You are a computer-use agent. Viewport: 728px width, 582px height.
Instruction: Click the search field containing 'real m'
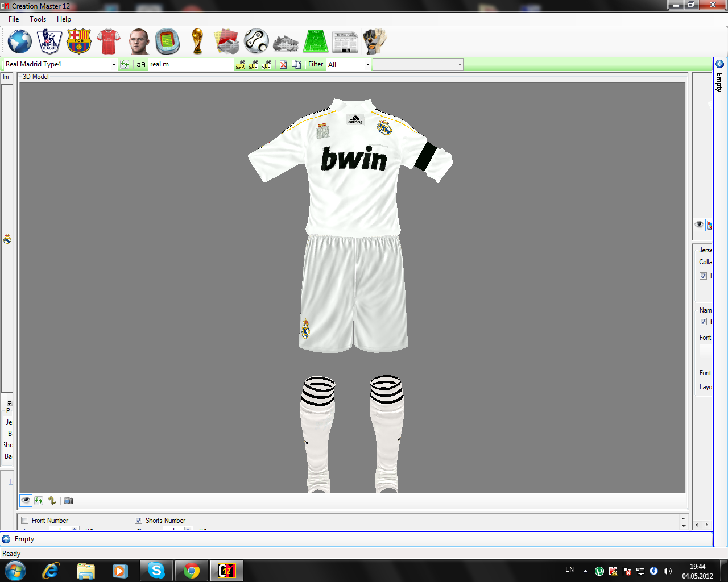191,65
